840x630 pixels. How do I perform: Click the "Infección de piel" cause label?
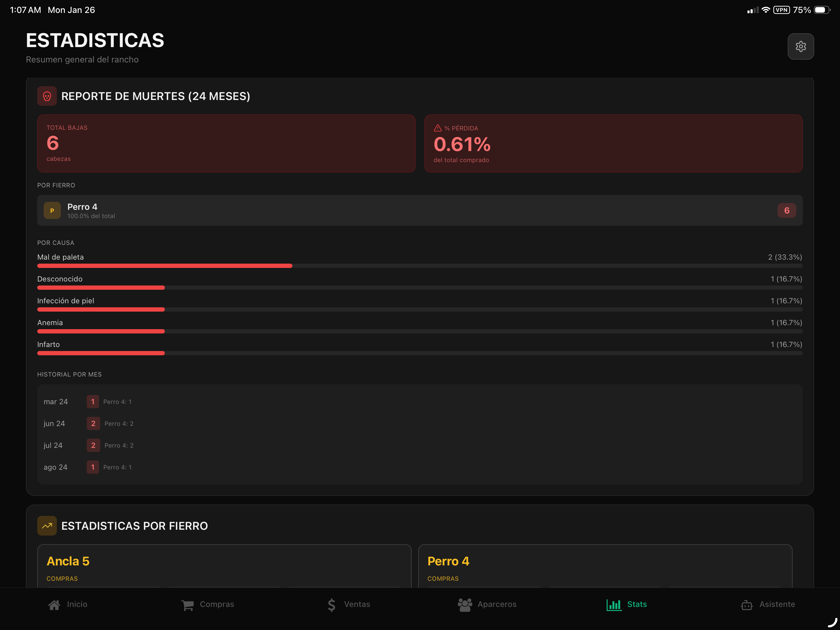[x=66, y=301]
